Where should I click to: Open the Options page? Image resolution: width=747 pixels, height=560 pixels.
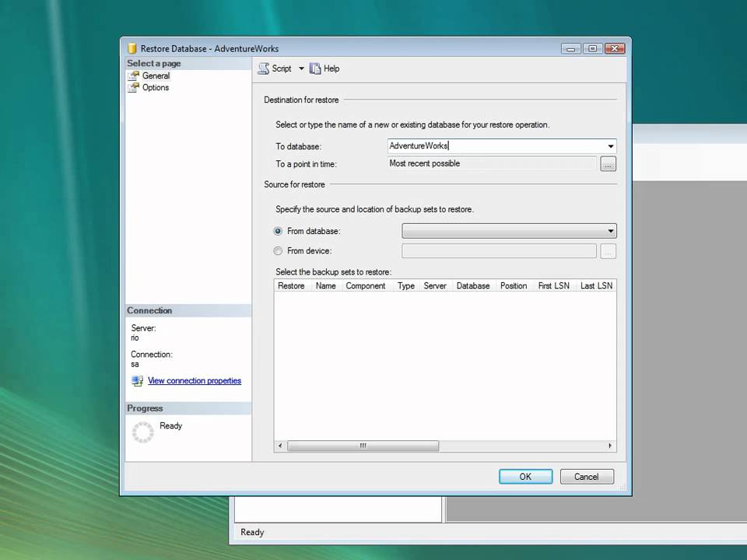tap(156, 88)
